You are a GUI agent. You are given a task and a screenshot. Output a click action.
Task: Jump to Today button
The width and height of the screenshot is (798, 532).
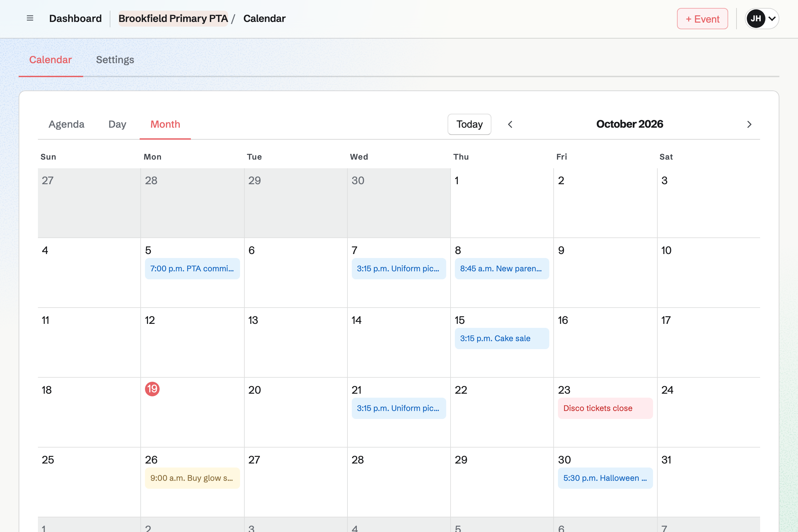(469, 124)
